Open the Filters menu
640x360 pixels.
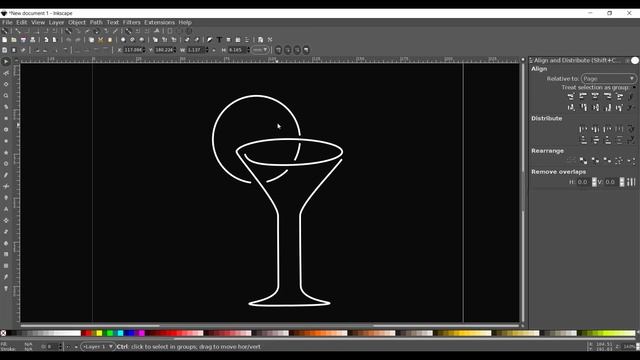pos(131,22)
